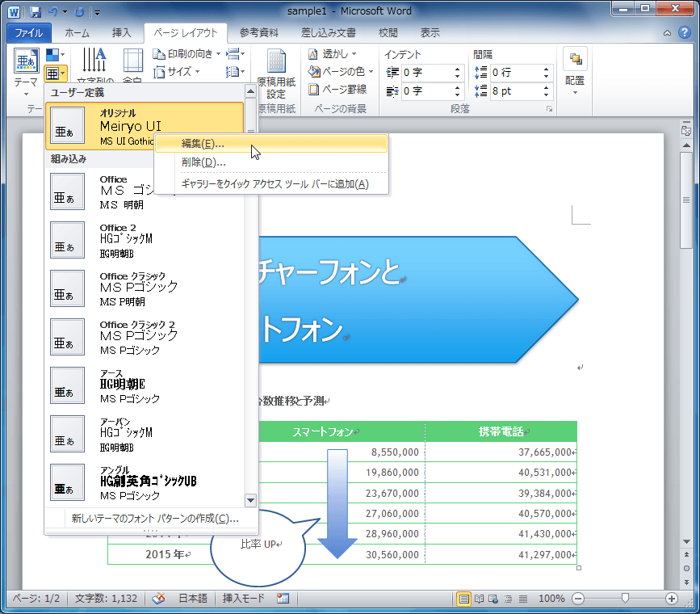This screenshot has height=614, width=700.
Task: Click the zoom in plus button
Action: [x=672, y=599]
